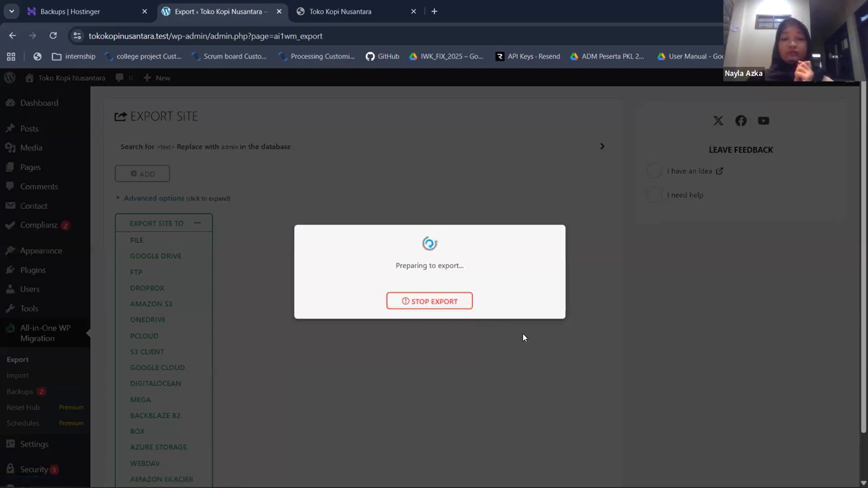The width and height of the screenshot is (868, 488).
Task: Click the comments bubble icon in admin bar
Action: tap(119, 78)
